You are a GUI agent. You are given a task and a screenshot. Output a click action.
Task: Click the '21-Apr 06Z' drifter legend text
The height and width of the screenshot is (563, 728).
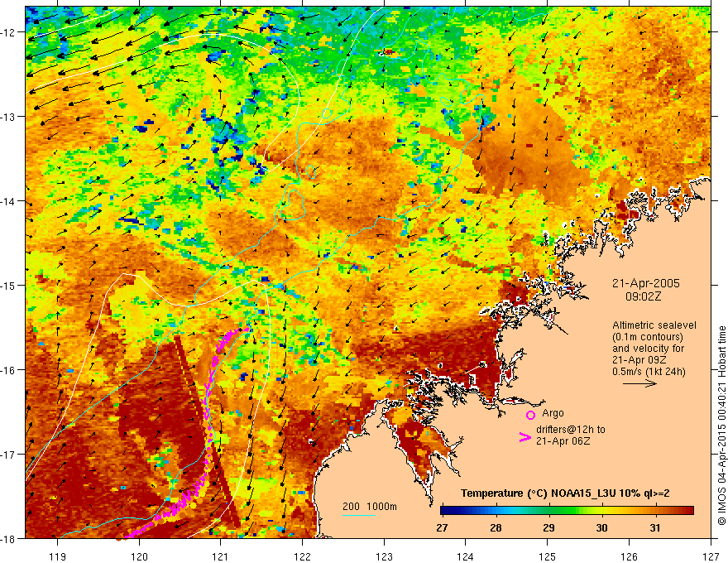(x=563, y=441)
